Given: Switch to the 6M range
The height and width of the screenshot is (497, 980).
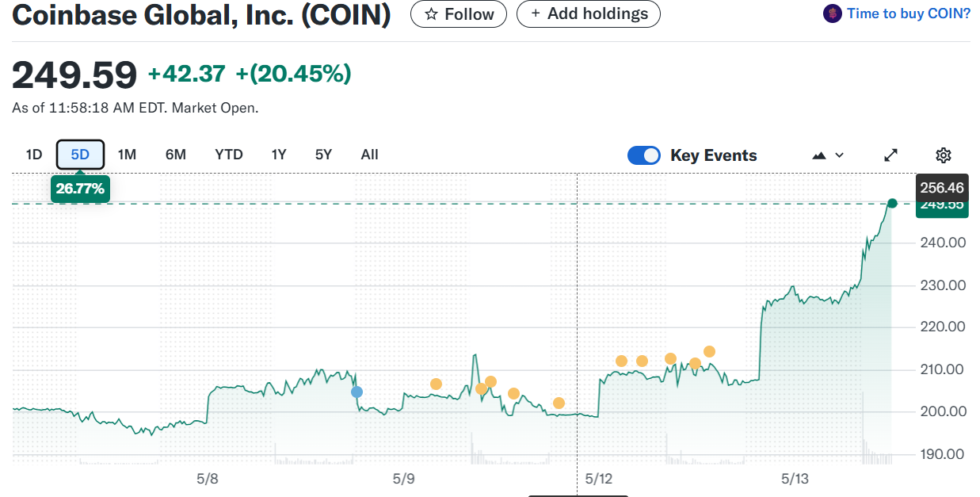Looking at the screenshot, I should point(175,155).
